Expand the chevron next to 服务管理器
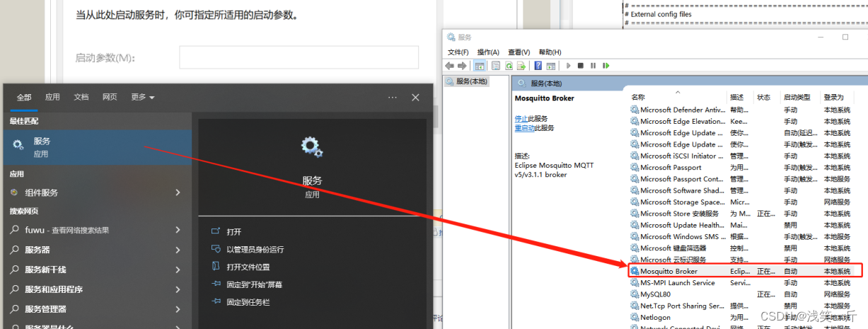868x329 pixels. pyautogui.click(x=178, y=309)
